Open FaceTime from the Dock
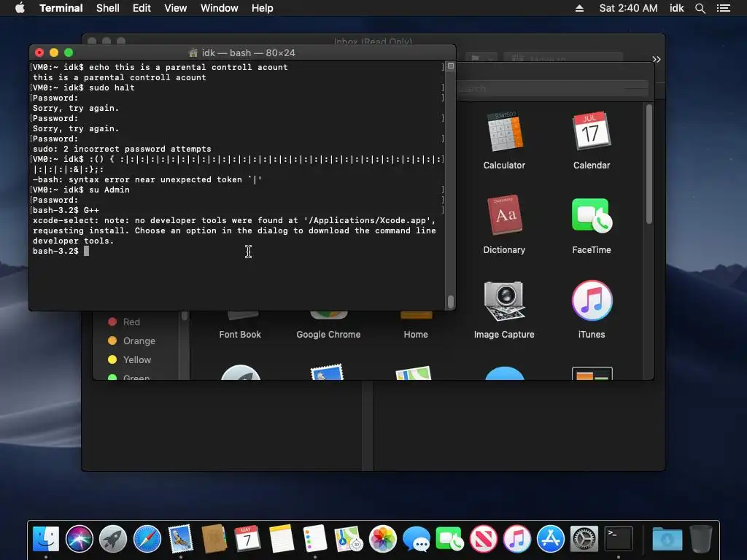This screenshot has width=747, height=560. coord(449,539)
